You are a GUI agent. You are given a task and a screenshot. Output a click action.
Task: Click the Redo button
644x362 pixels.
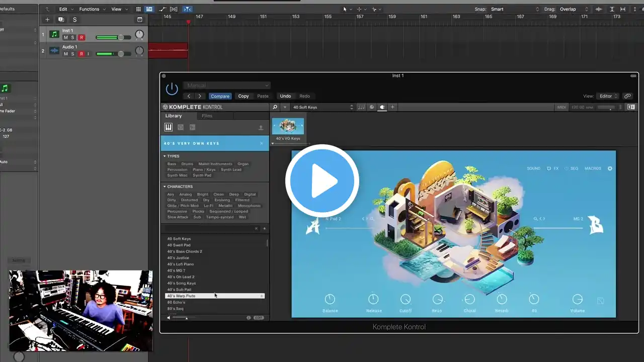[305, 96]
